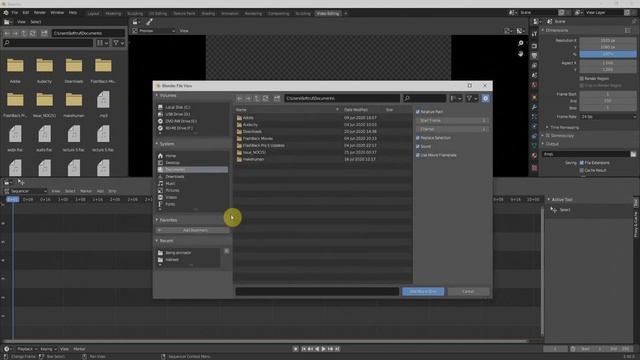Go to parent directory in File View dialog

pyautogui.click(x=257, y=98)
